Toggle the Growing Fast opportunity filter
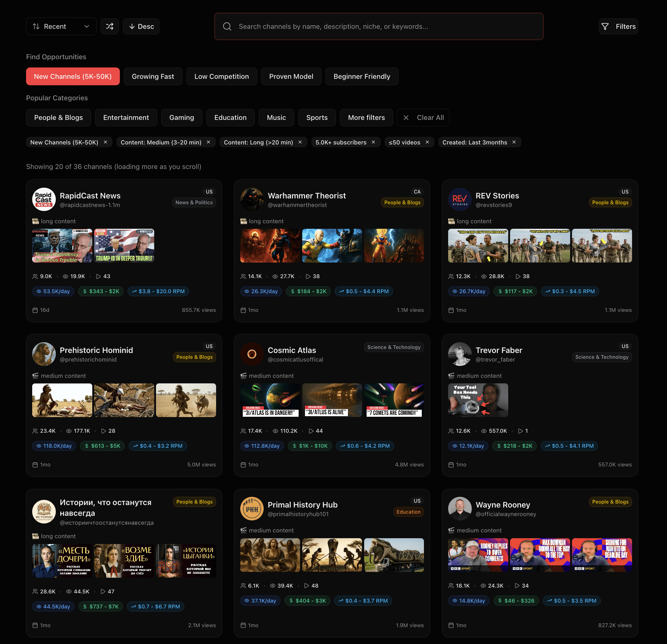667x644 pixels. click(x=153, y=76)
